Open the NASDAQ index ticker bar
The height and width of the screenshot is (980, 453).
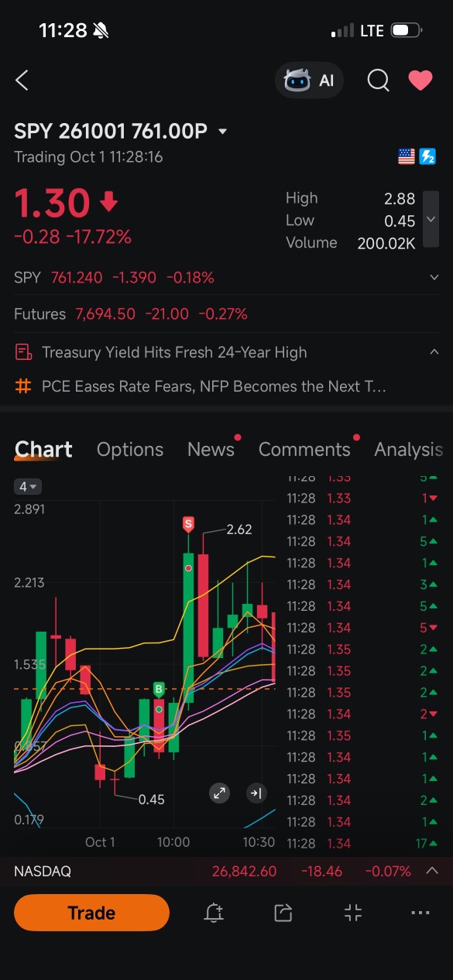point(226,871)
